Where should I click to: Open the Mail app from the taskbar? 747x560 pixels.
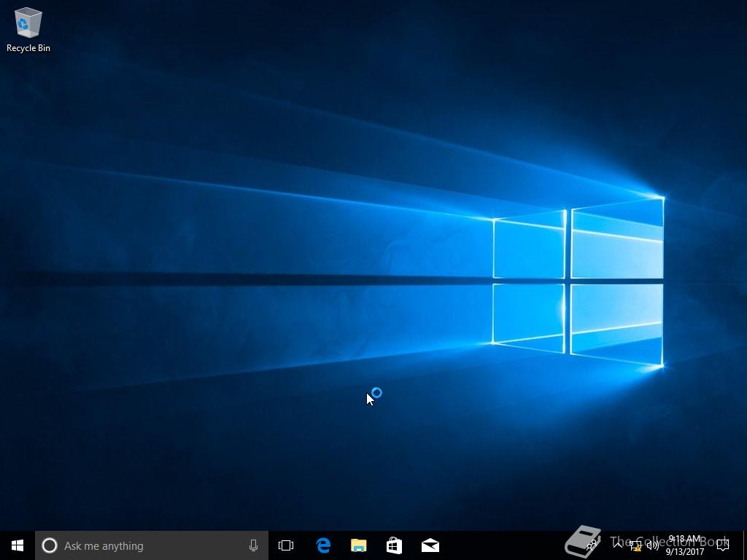click(430, 545)
